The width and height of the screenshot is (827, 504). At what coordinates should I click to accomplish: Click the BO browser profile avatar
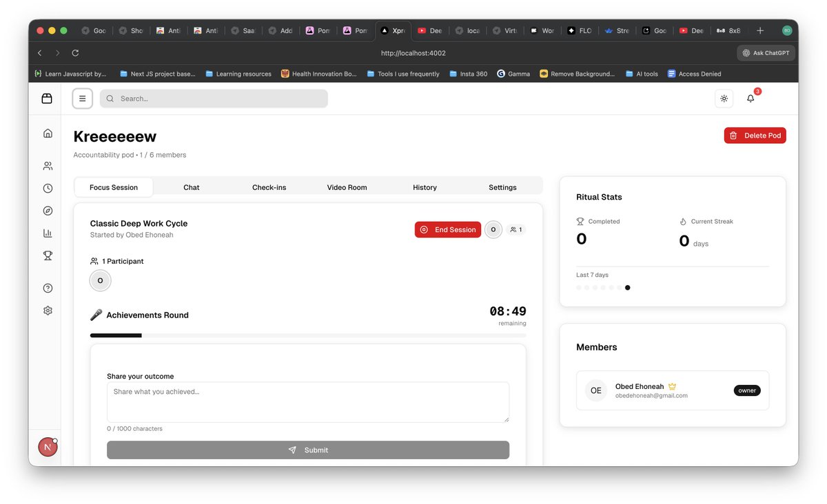(787, 30)
